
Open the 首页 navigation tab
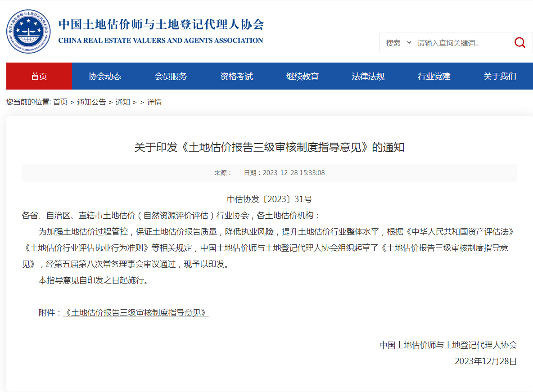click(39, 76)
